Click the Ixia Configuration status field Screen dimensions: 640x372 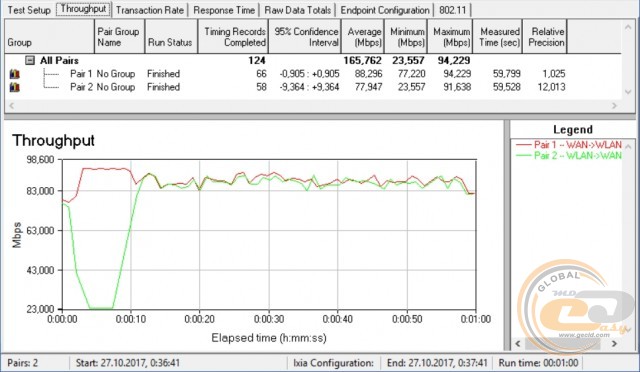coord(333,363)
